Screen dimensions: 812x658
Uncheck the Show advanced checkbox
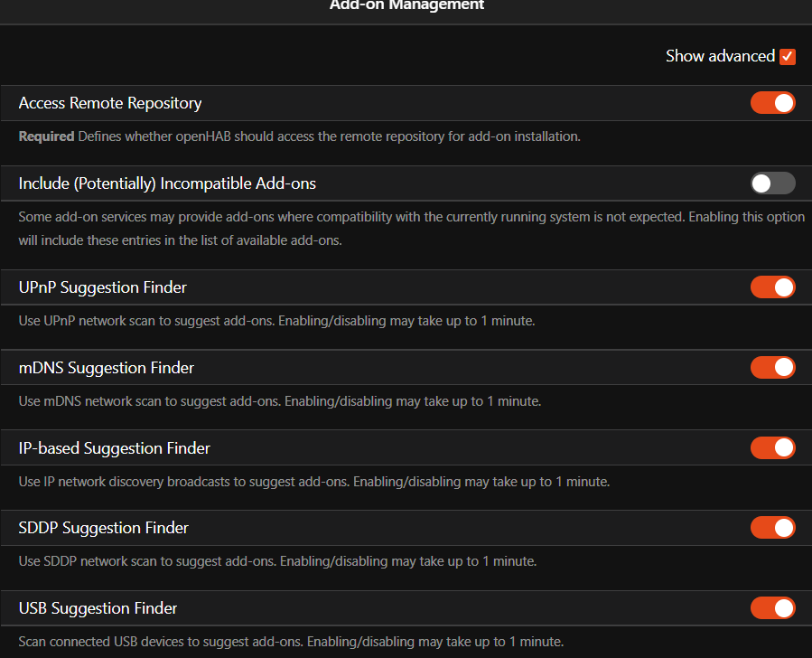click(x=788, y=56)
